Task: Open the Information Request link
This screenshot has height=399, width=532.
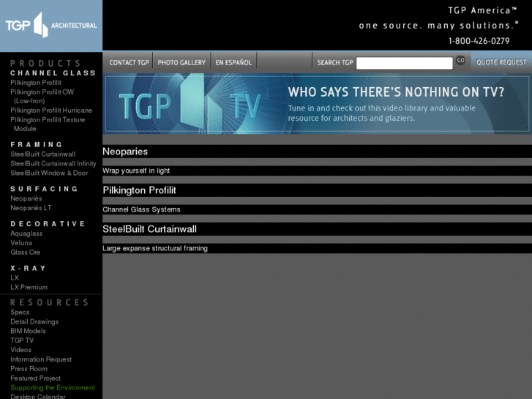Action: coord(41,359)
